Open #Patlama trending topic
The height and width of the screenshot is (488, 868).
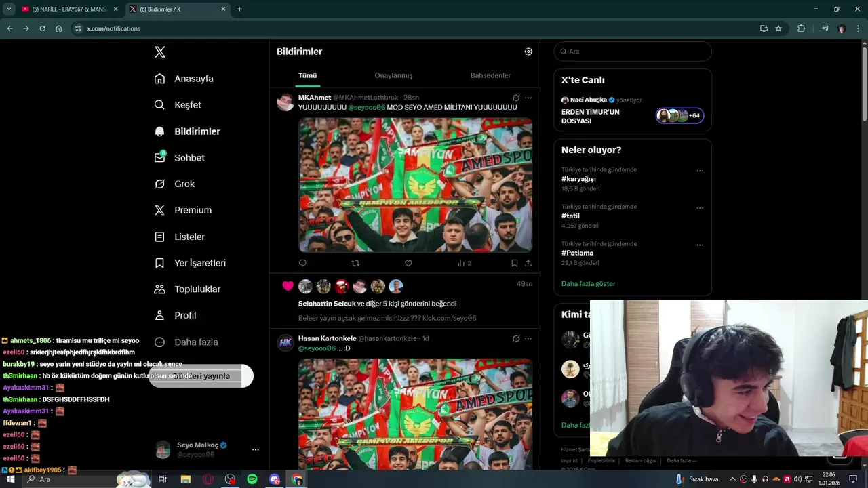[x=577, y=253]
